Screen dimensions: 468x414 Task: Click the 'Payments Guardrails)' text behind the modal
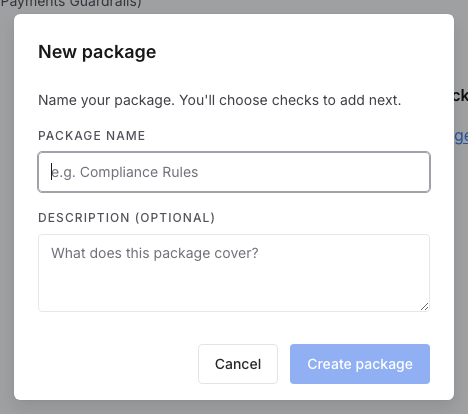[71, 3]
